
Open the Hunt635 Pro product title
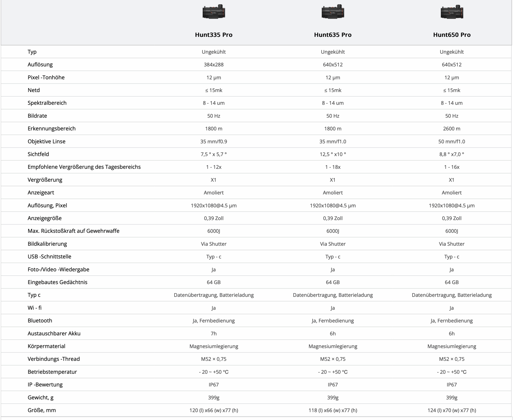[x=333, y=35]
